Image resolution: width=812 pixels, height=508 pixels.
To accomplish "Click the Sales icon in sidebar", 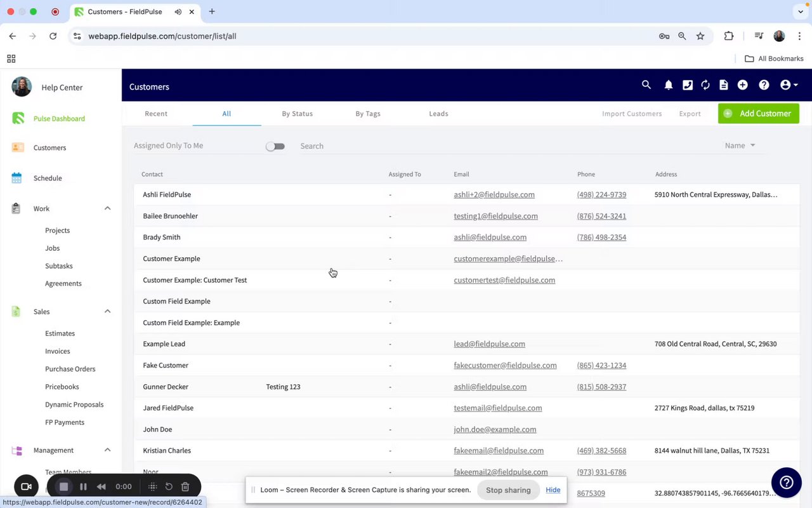I will pos(16,311).
